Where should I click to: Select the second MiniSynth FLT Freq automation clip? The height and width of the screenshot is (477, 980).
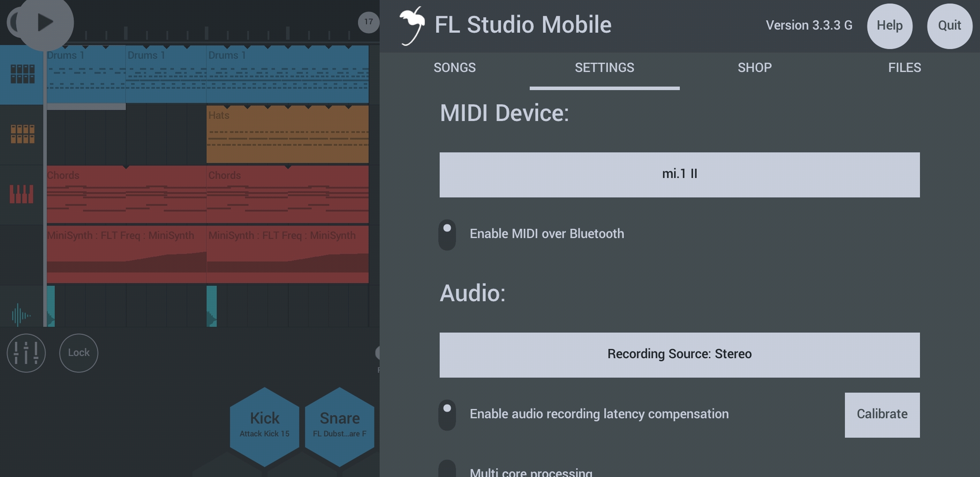(287, 254)
